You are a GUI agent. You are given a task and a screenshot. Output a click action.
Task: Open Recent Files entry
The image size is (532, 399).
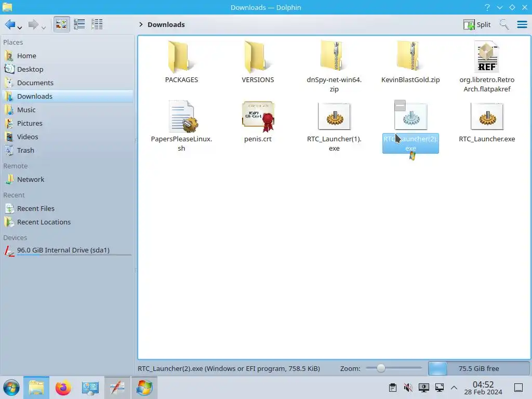[68, 209]
